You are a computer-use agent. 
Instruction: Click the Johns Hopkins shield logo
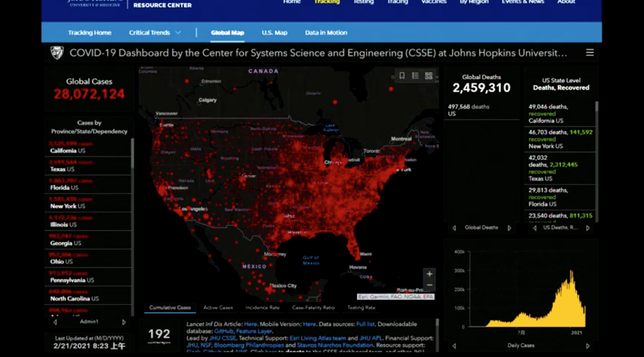57,53
